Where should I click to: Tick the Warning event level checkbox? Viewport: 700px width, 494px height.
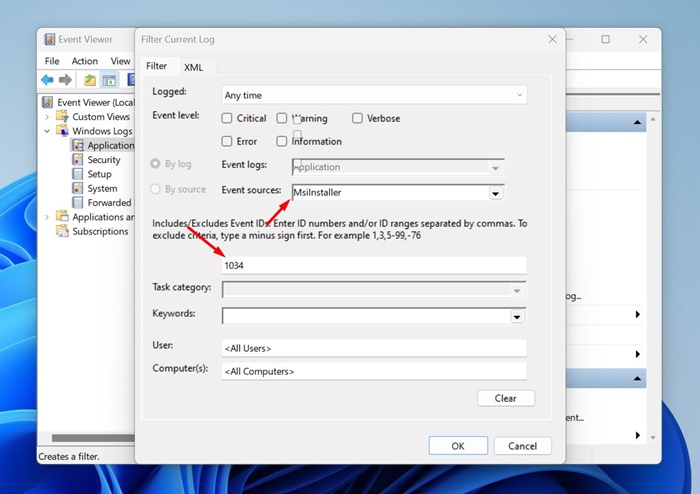(282, 118)
